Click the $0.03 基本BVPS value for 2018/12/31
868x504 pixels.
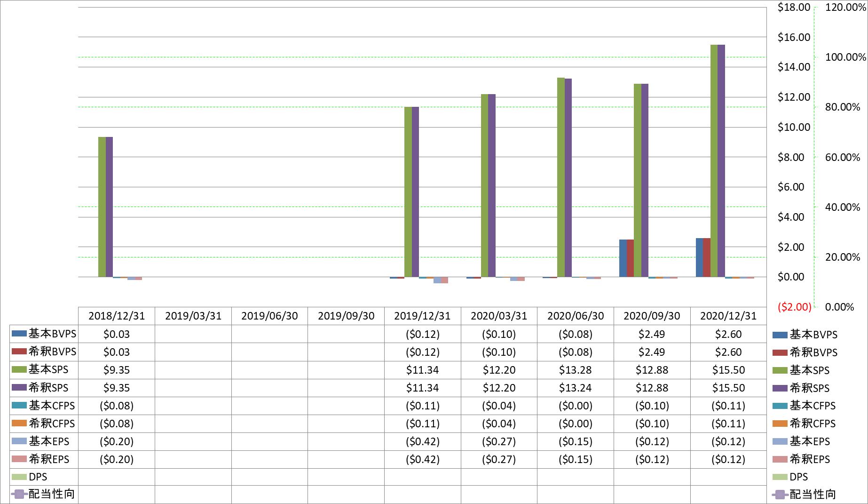(117, 334)
